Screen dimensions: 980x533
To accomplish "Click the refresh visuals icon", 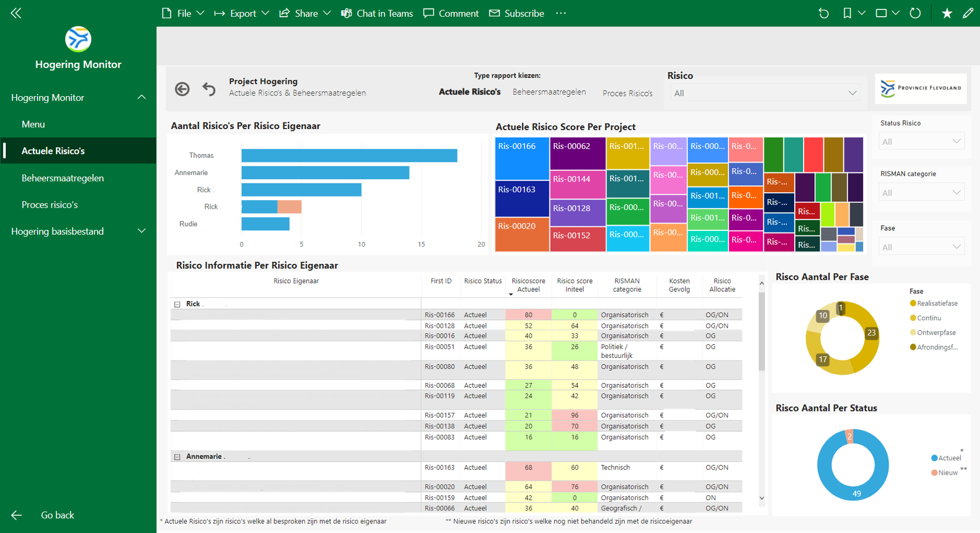I will click(x=915, y=13).
